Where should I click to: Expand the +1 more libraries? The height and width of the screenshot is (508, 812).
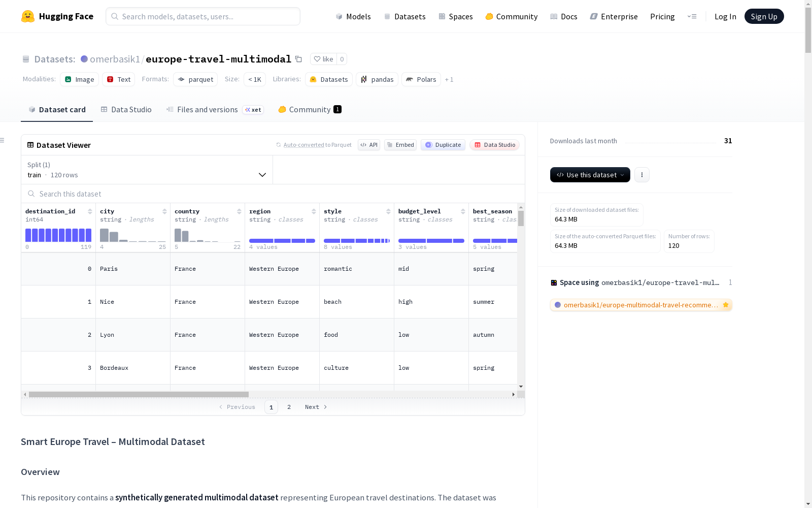coord(449,79)
